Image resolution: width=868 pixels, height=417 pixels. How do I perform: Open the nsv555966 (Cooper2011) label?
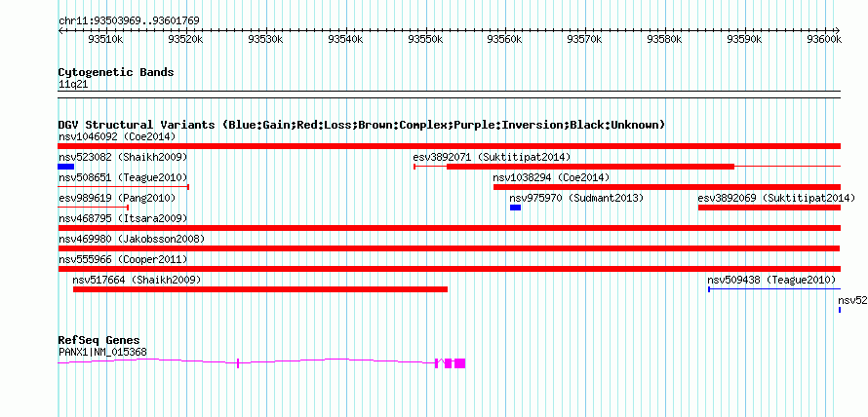(123, 259)
